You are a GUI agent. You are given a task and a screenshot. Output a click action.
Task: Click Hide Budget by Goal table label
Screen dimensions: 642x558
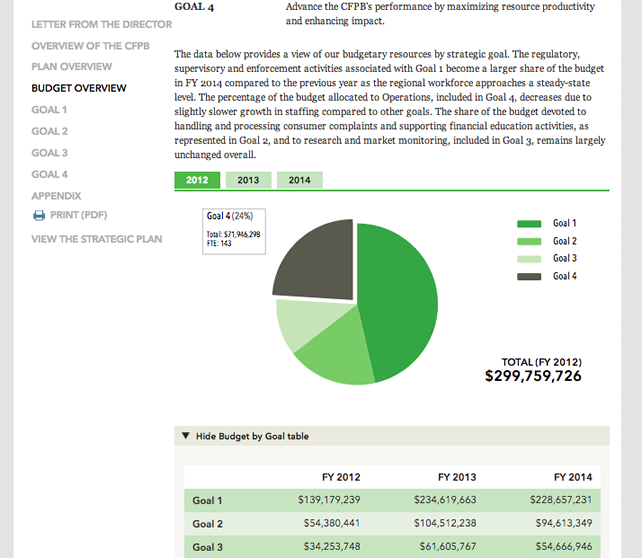click(252, 436)
